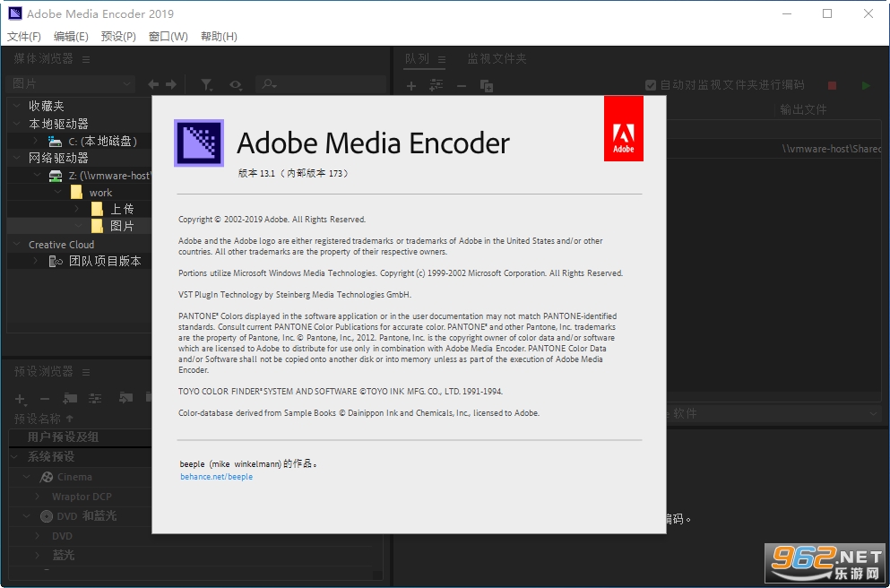890x588 pixels.
Task: Collapse the Creative Cloud section
Action: (17, 244)
